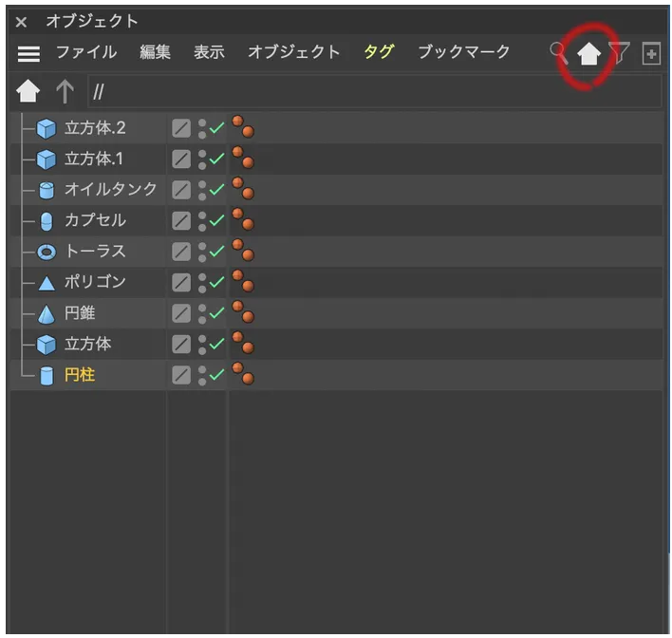Toggle 円錐 enabled green checkmark
This screenshot has width=672, height=638.
tap(216, 313)
